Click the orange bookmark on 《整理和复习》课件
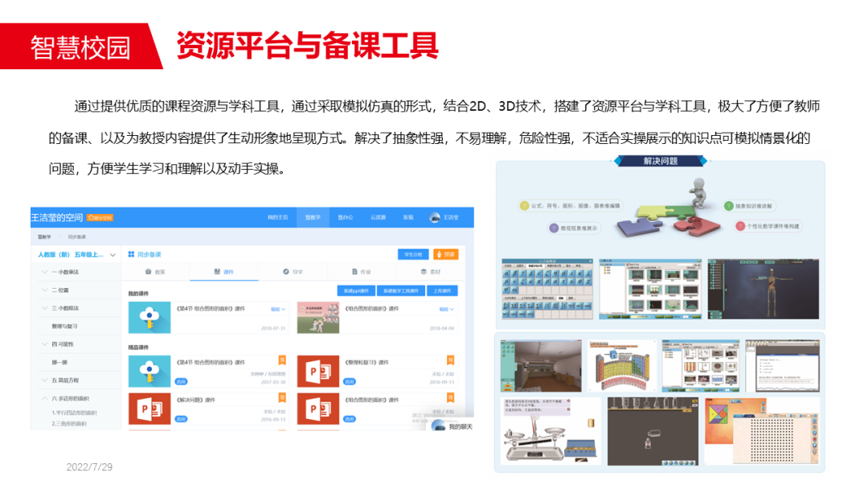The width and height of the screenshot is (868, 489). coord(451,361)
